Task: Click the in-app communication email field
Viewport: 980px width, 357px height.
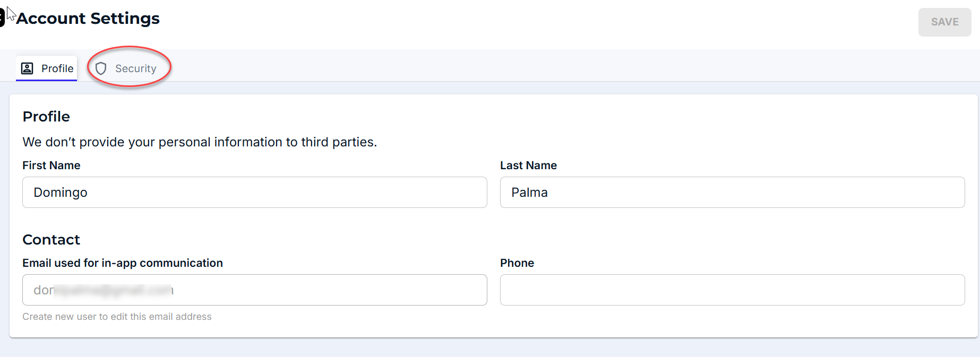Action: [254, 290]
